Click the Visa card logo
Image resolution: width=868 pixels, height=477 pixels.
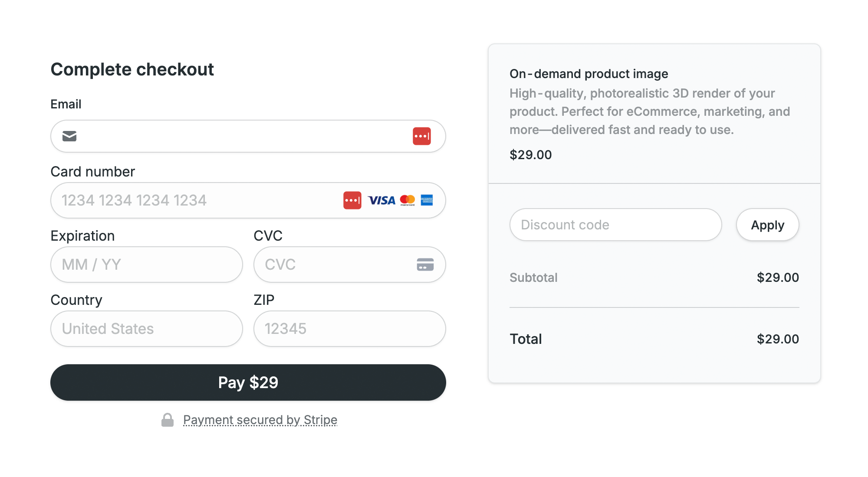[381, 200]
